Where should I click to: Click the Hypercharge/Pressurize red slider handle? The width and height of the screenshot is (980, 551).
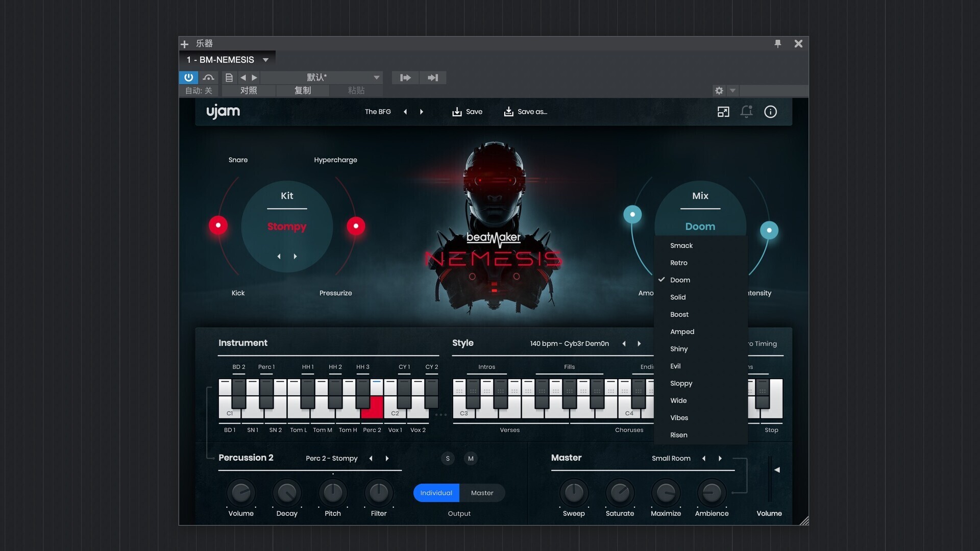pyautogui.click(x=356, y=226)
